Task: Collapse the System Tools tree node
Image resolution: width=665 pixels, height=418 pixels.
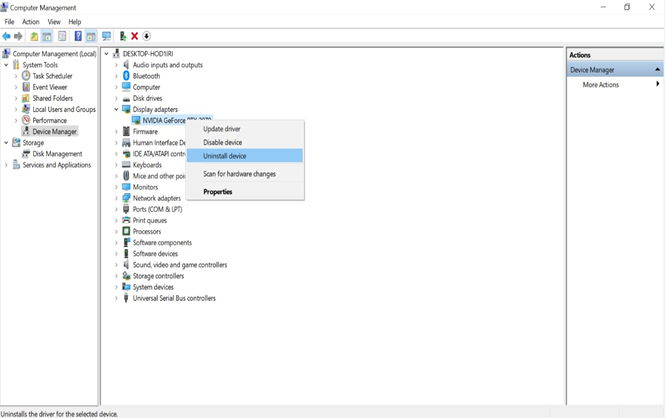Action: [6, 65]
